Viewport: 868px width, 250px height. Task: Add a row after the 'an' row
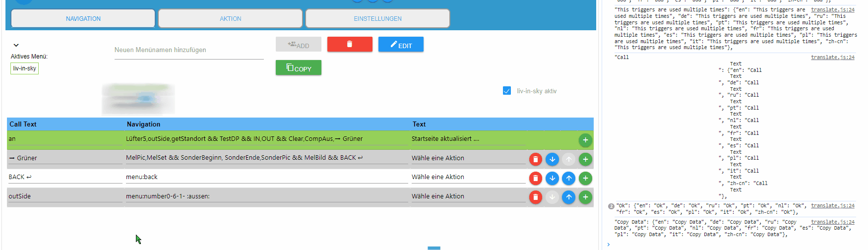click(585, 140)
